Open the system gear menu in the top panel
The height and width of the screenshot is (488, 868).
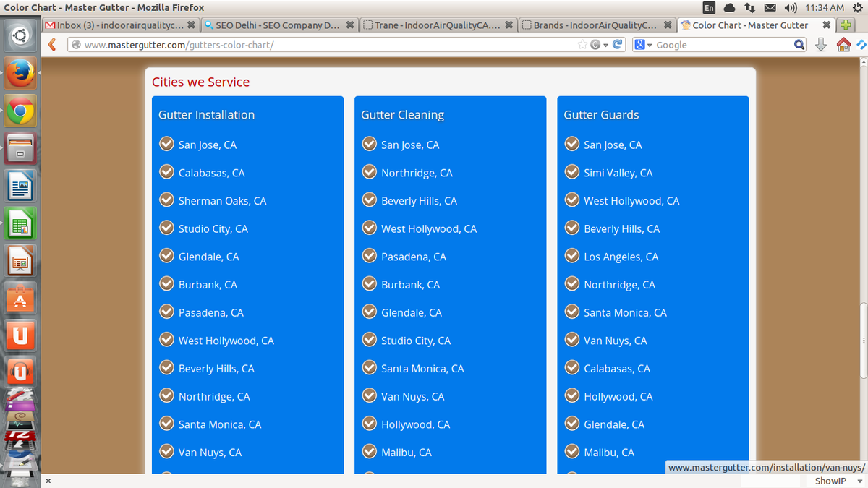click(x=857, y=7)
